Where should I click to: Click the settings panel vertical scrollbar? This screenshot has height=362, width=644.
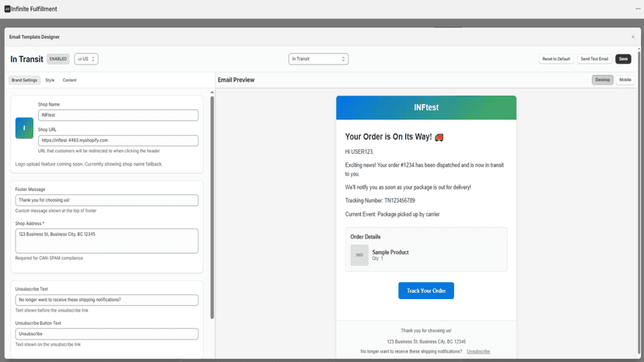[212, 207]
